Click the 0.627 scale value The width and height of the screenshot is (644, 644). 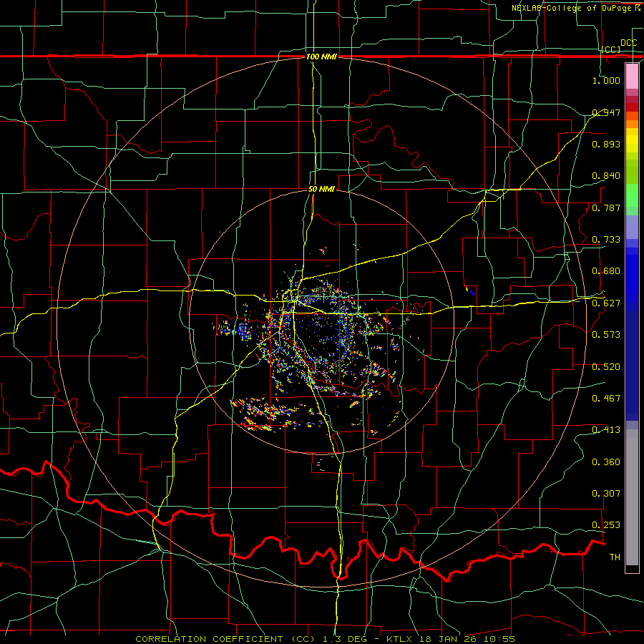click(606, 303)
